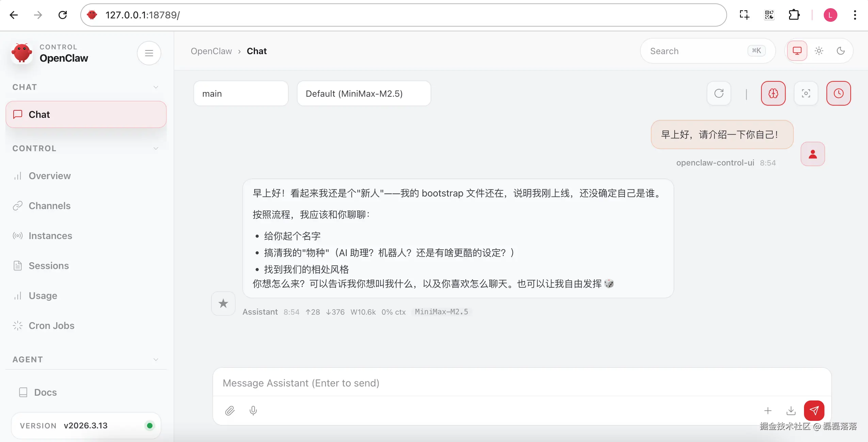Image resolution: width=868 pixels, height=442 pixels.
Task: Click the focus mode icon
Action: point(806,93)
